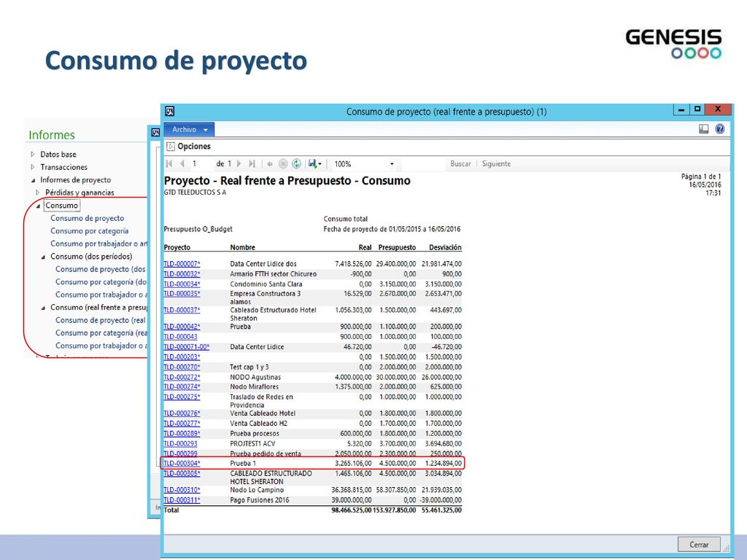
Task: Collapse Consumo (dos períodos) node
Action: (x=43, y=257)
